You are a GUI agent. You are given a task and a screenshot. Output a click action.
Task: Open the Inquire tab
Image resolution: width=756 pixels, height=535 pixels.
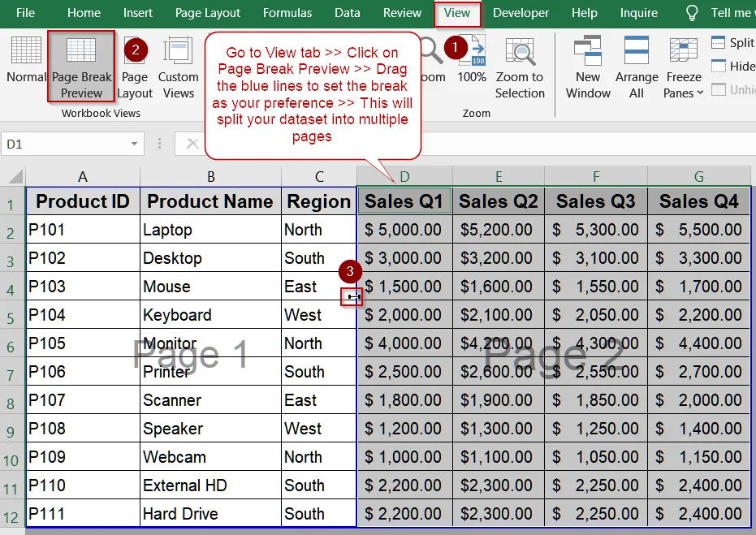(x=639, y=13)
